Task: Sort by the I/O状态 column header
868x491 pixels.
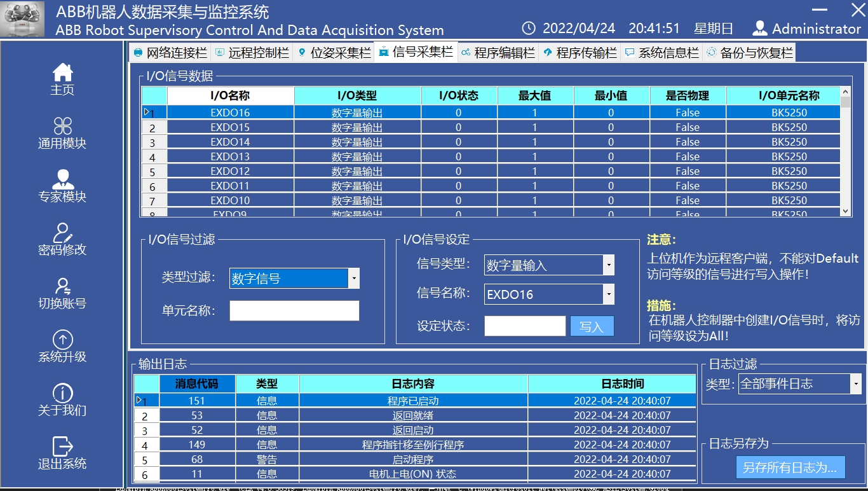Action: tap(459, 95)
